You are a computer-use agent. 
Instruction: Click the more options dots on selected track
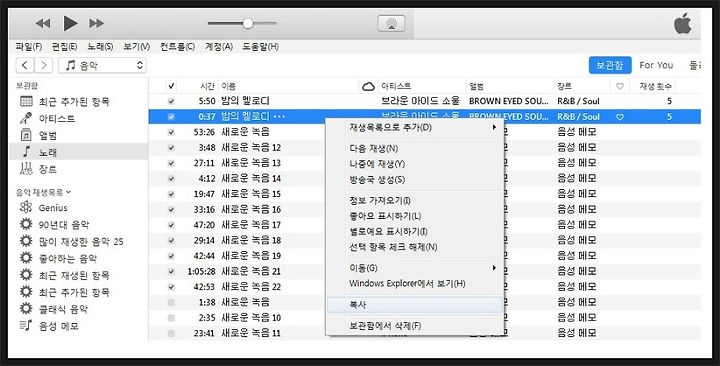pyautogui.click(x=279, y=117)
